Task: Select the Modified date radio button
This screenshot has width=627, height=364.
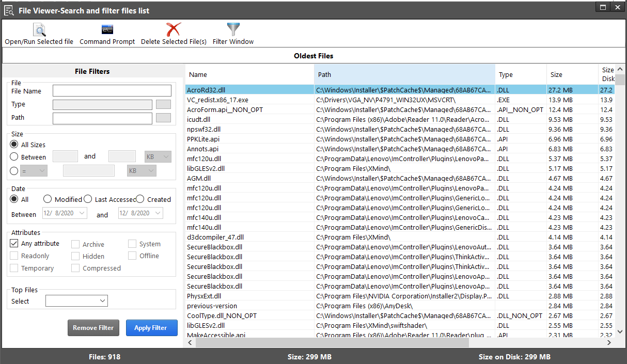Action: [x=48, y=199]
